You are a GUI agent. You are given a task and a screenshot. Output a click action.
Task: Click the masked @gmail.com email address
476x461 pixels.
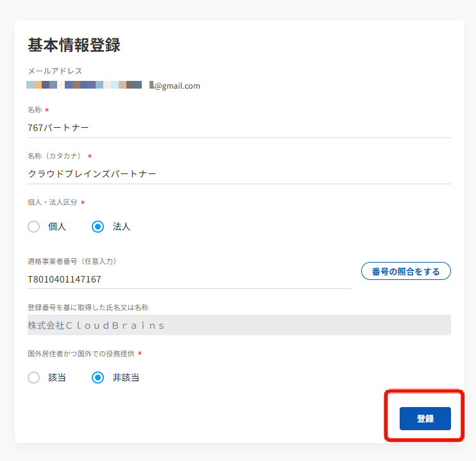point(114,85)
